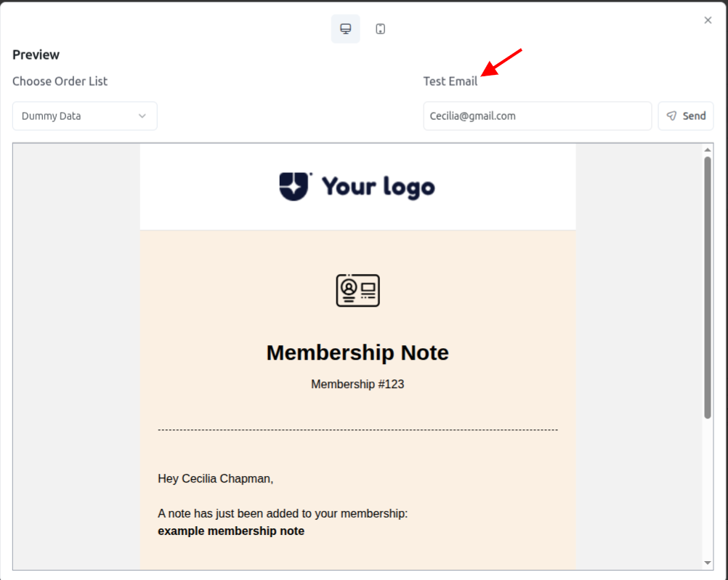Click the send arrow icon beside the email field
The width and height of the screenshot is (728, 580).
point(671,116)
